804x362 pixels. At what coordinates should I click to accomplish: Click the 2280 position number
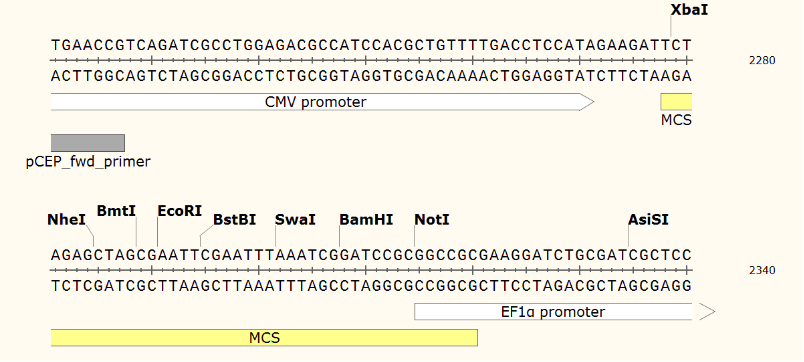click(x=762, y=61)
